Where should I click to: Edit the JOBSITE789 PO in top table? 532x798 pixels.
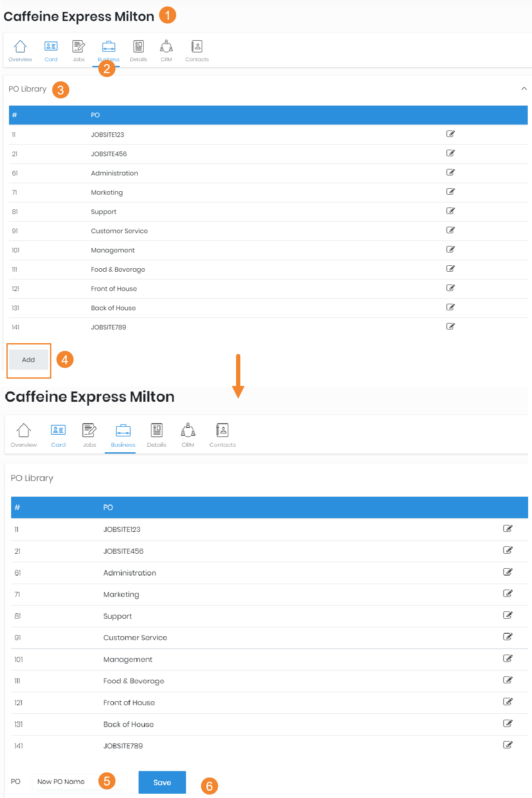click(x=450, y=326)
